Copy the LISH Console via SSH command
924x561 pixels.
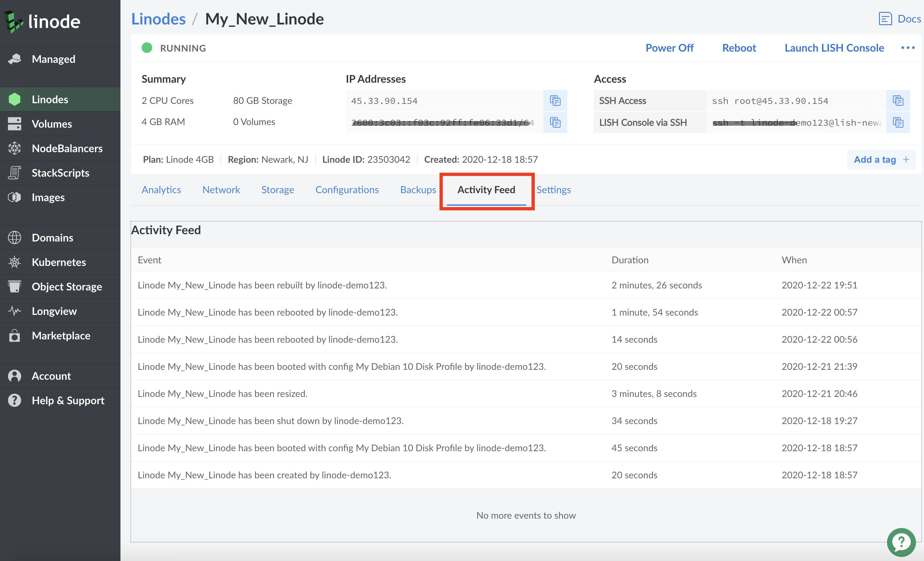pyautogui.click(x=898, y=122)
